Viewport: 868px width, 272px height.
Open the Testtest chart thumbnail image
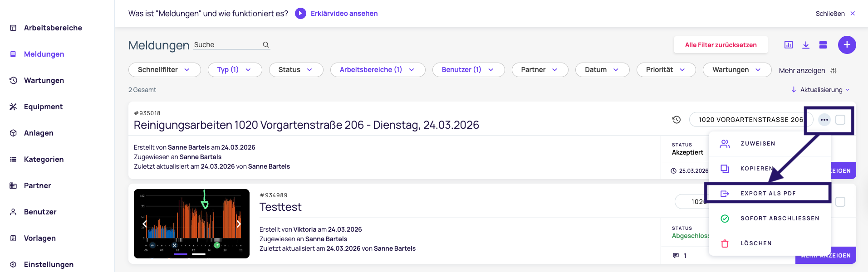coord(191,223)
